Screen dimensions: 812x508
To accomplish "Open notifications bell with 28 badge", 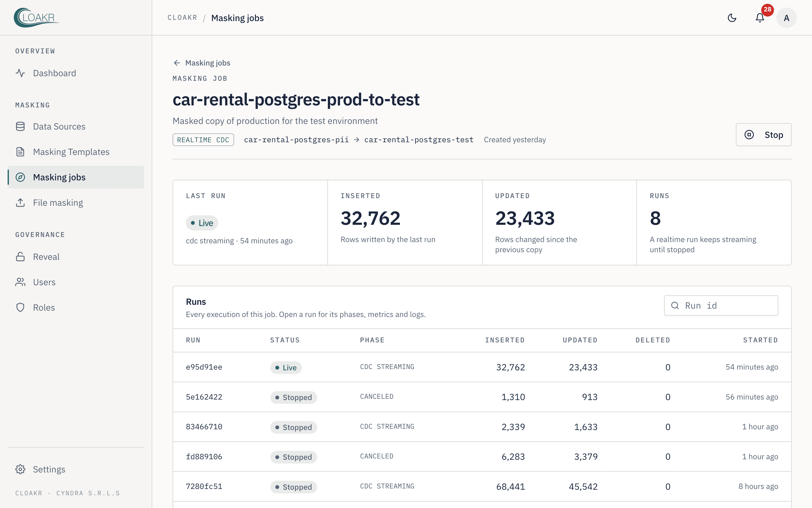I will point(760,18).
